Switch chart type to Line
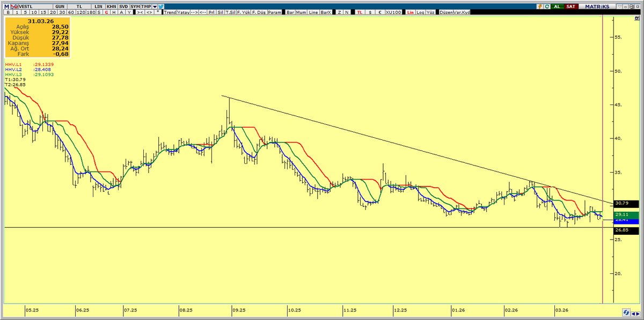 [314, 12]
